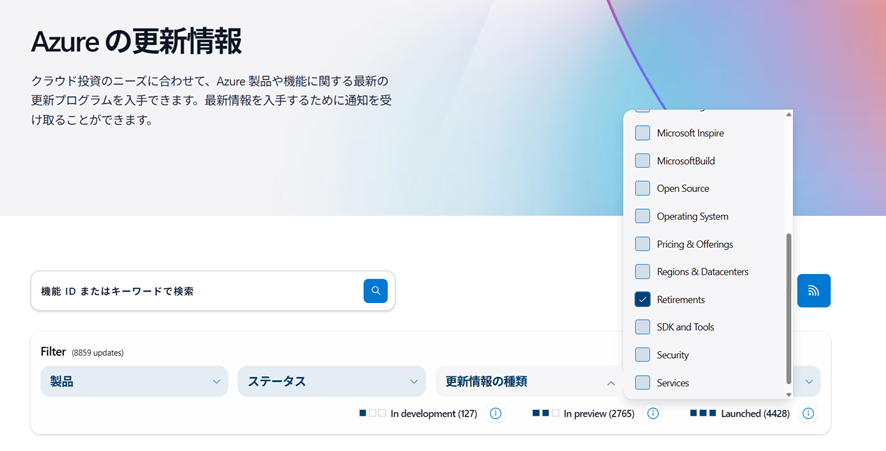
Task: Check the Microsoft Inspire checkbox
Action: tap(642, 133)
